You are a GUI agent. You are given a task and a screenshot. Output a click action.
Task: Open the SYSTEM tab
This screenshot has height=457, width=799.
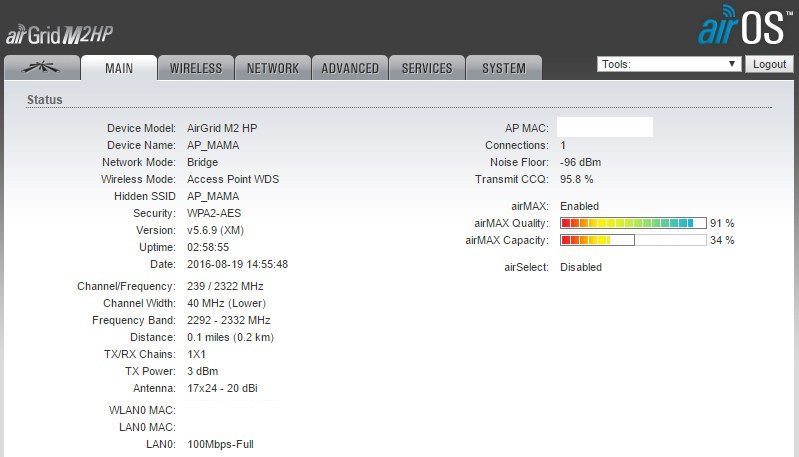pyautogui.click(x=504, y=68)
